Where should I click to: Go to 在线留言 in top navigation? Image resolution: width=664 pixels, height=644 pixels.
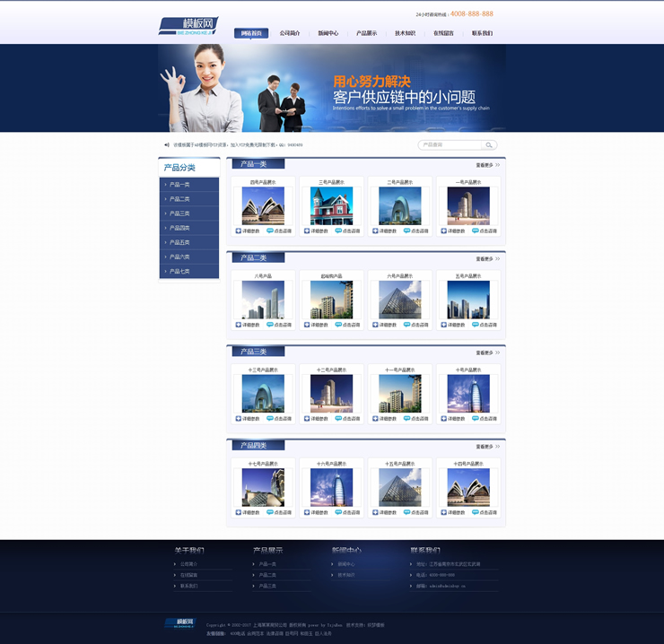[x=443, y=33]
